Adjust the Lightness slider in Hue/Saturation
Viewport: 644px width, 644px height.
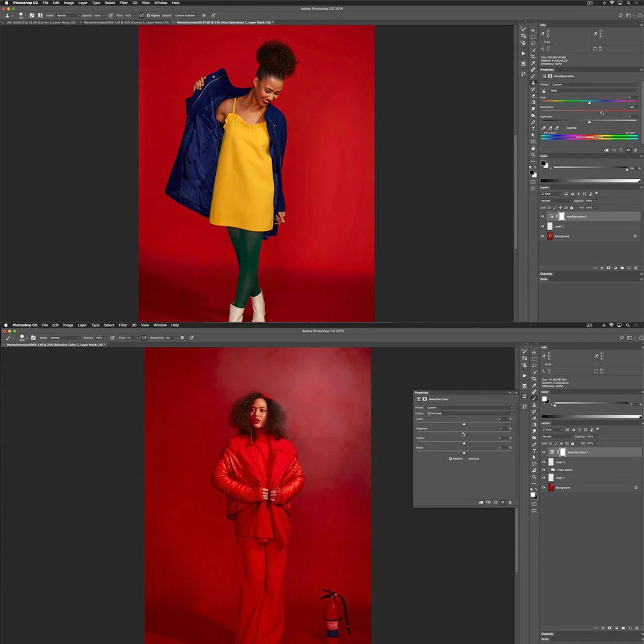(x=589, y=122)
